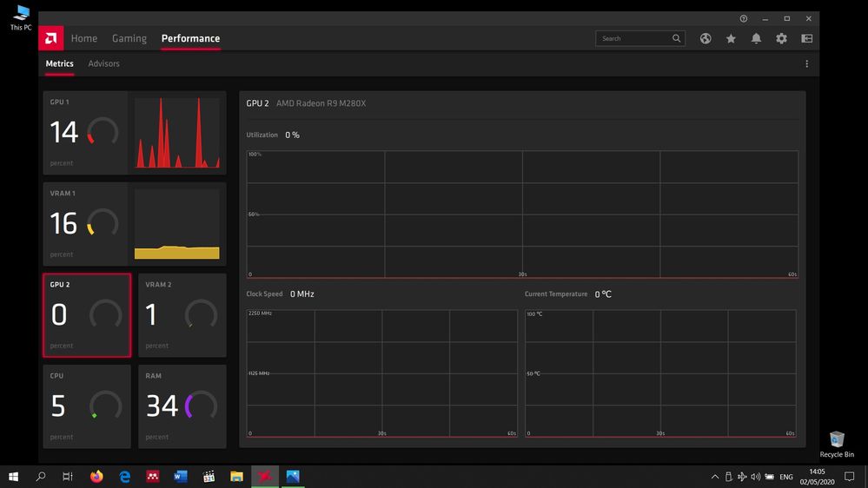Click the VRAM 1 yellow usage graph
868x488 pixels.
pos(177,224)
